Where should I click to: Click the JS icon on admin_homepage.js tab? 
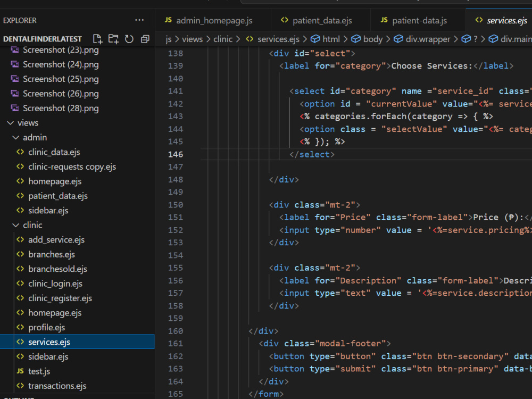click(x=168, y=20)
